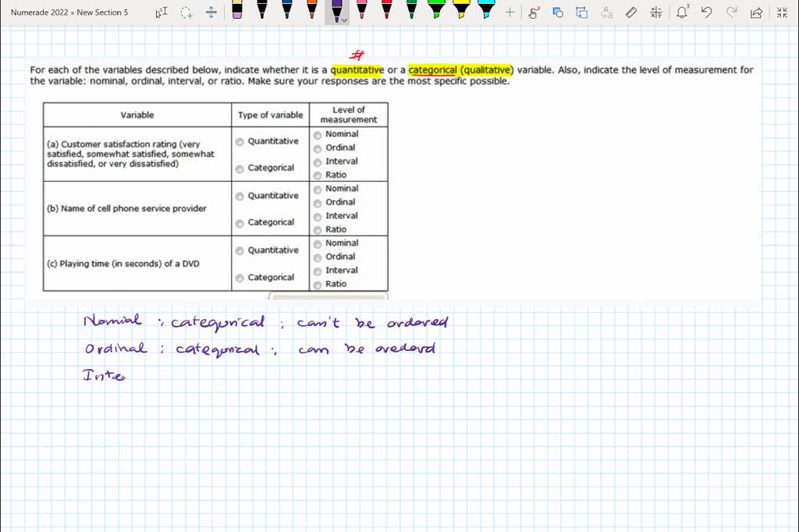Click the hash symbol annotation above the question
The image size is (799, 532).
(358, 54)
